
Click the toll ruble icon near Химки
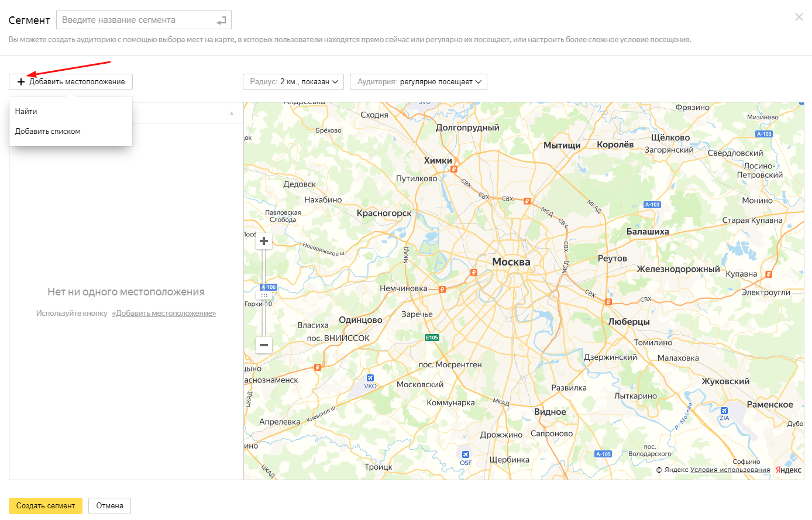click(453, 169)
